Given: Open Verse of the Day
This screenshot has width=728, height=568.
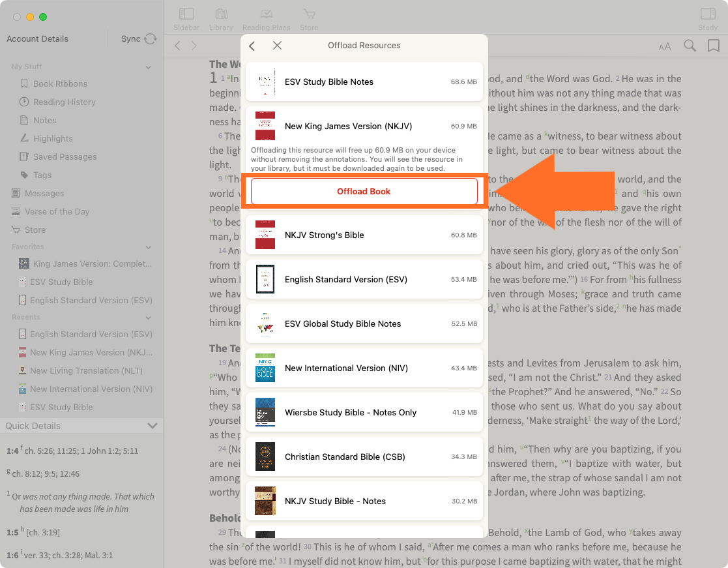Looking at the screenshot, I should 51,211.
